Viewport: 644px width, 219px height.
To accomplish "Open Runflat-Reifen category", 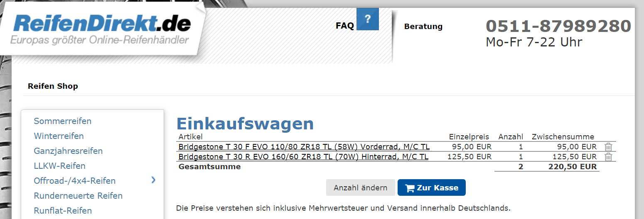I will coord(63,211).
